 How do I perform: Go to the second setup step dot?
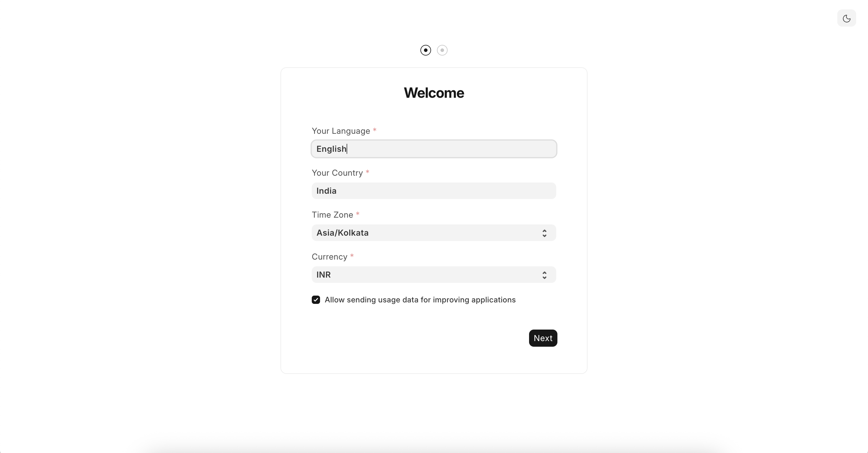(x=442, y=50)
